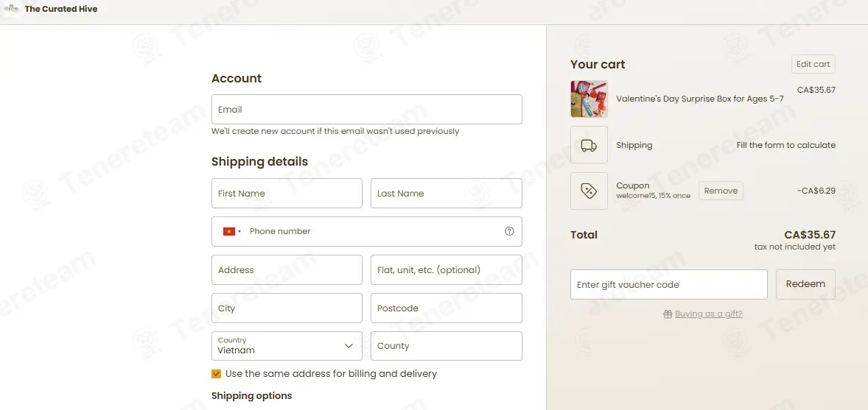Focus the Email input field

(366, 110)
